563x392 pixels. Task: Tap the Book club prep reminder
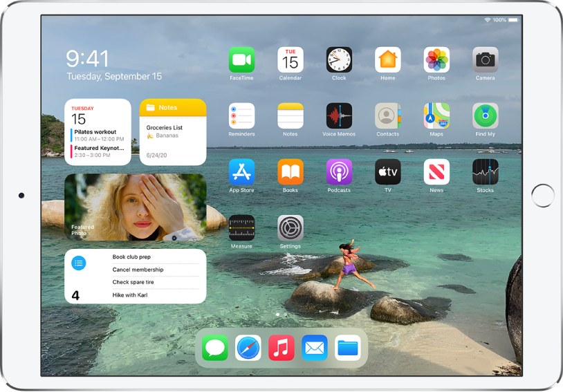(131, 257)
